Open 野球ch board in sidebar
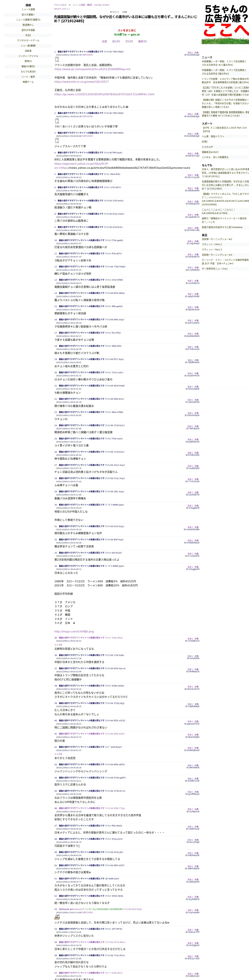 pos(28,61)
